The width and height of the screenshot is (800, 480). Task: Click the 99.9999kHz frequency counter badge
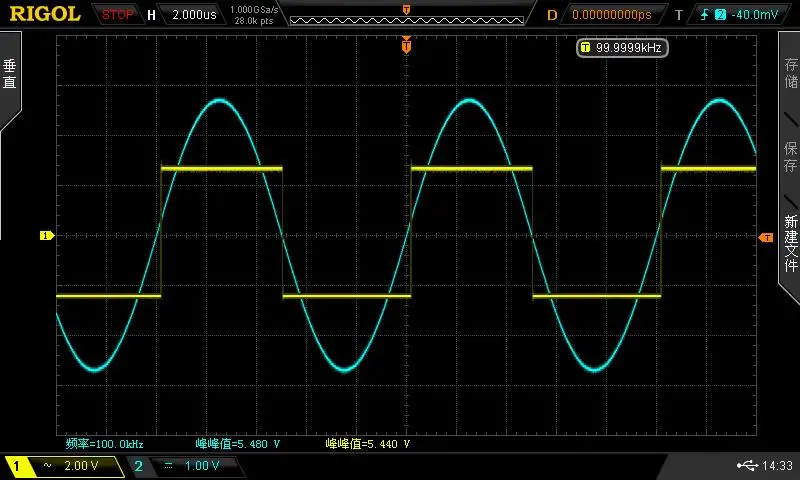(622, 47)
